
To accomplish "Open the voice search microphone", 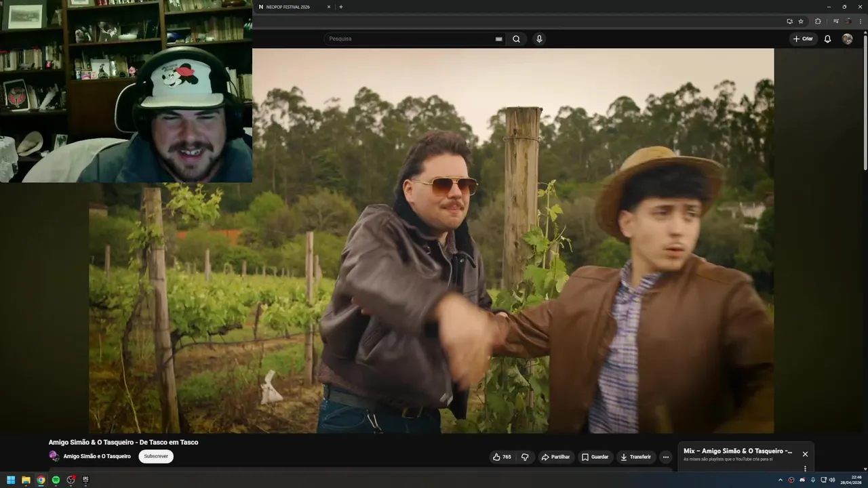I will 539,39.
